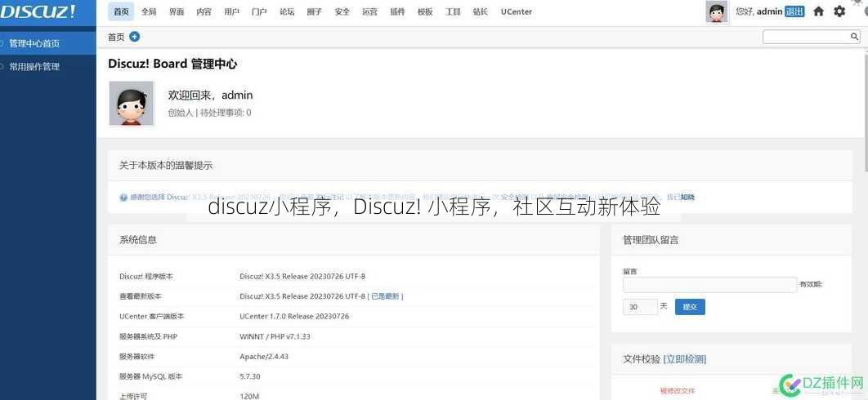The image size is (868, 400).
Task: Click the 待处理事项: 0 text
Action: pyautogui.click(x=226, y=113)
